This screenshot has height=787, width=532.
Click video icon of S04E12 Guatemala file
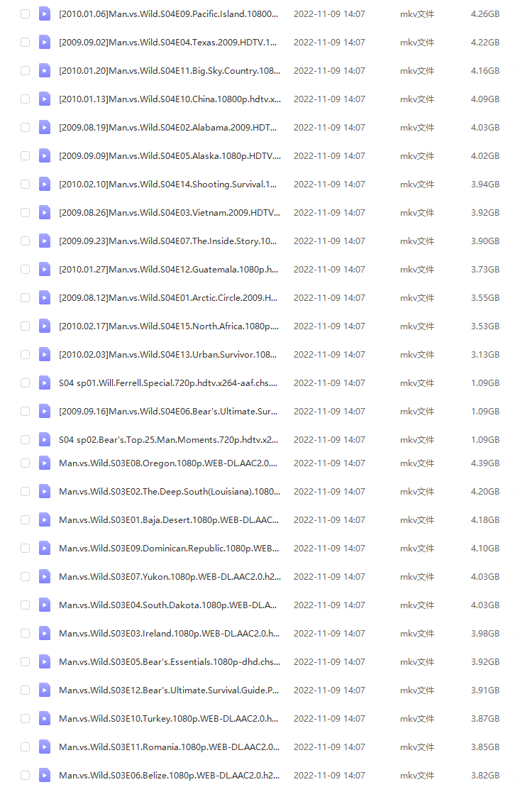click(x=45, y=269)
